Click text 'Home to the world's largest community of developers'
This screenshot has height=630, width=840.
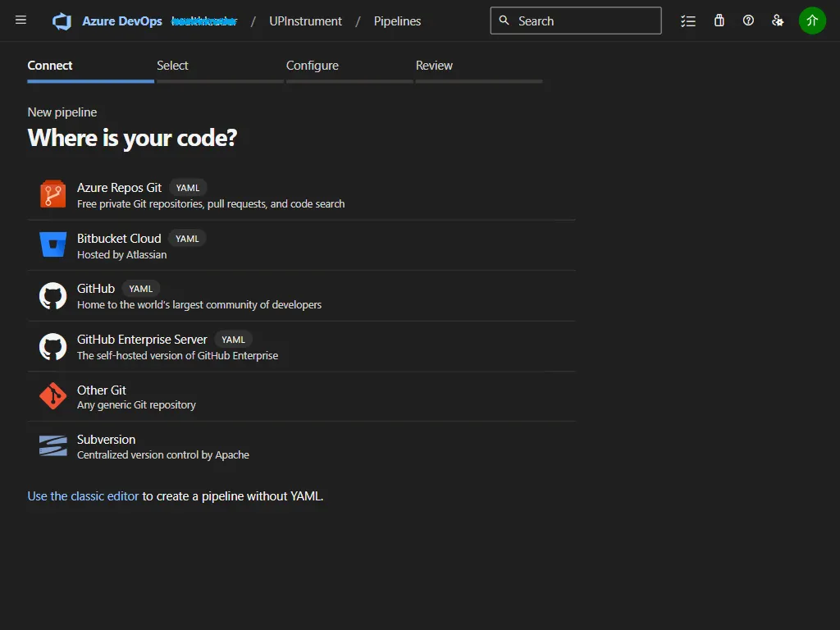pos(199,305)
